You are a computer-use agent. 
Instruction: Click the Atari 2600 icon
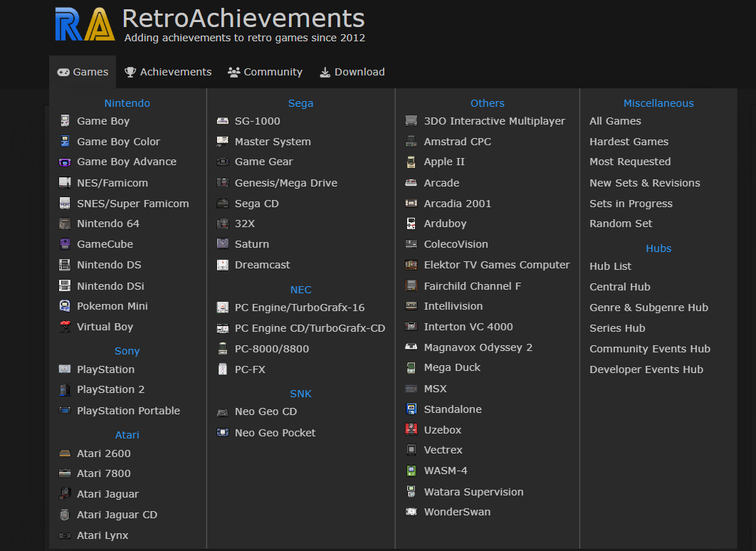pyautogui.click(x=63, y=453)
